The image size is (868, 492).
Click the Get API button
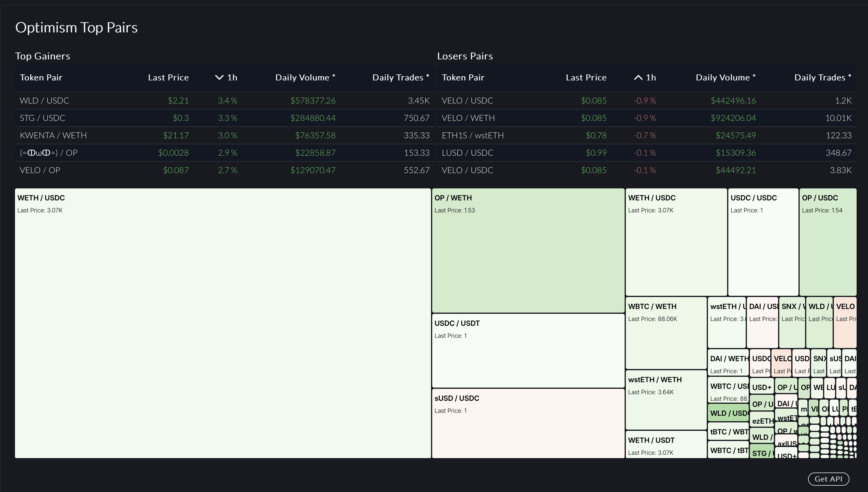point(828,478)
